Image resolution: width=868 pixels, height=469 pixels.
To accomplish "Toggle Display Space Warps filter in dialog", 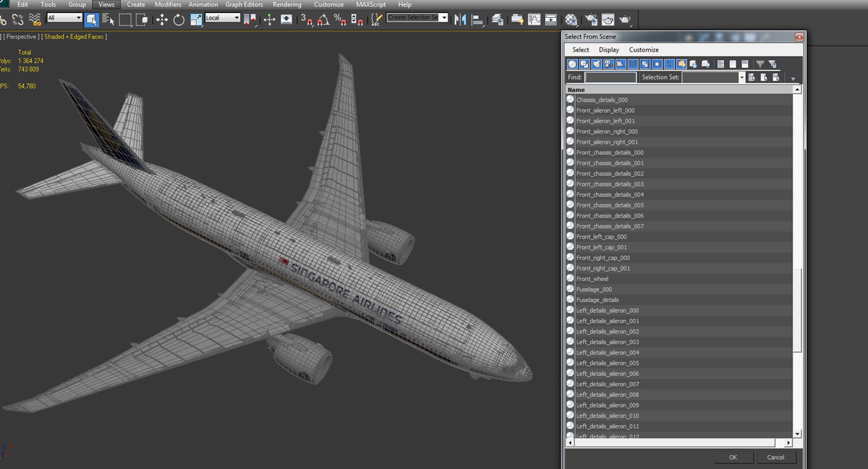I will pos(633,64).
